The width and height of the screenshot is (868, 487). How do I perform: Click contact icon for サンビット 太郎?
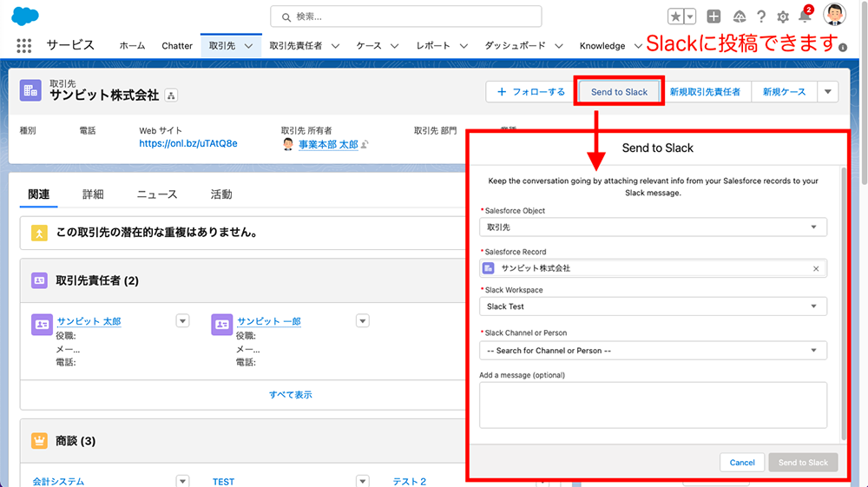(x=42, y=325)
